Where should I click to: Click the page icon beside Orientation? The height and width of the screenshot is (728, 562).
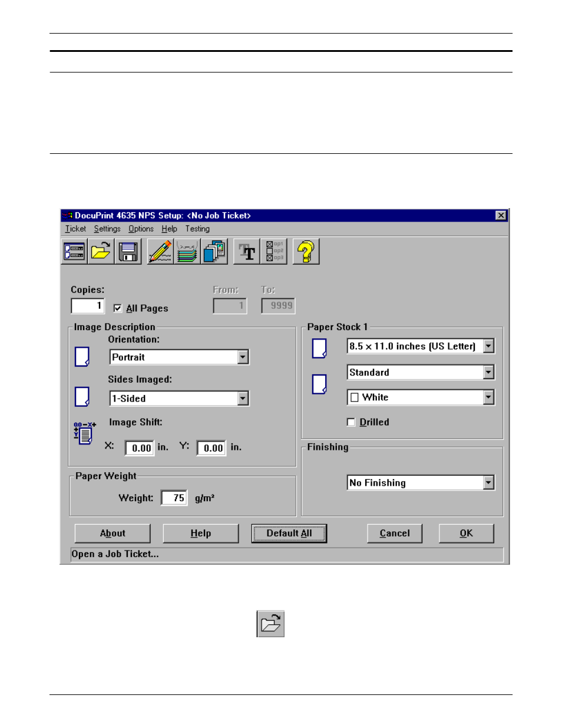point(82,357)
